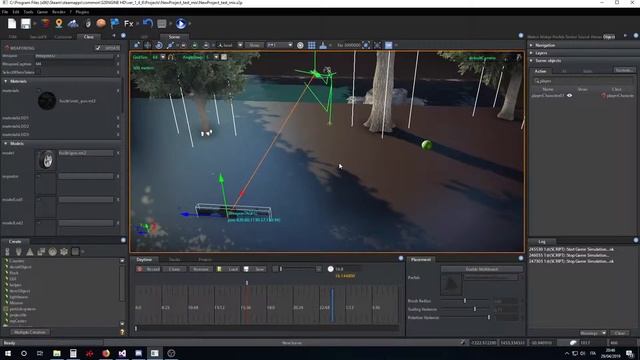
Task: Collapse the Scene objects section
Action: 531,61
